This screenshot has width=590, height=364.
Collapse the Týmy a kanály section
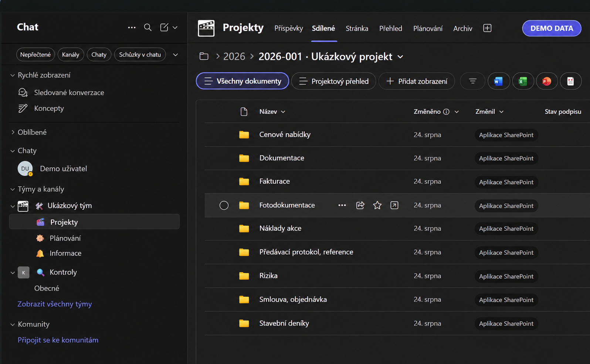click(13, 189)
